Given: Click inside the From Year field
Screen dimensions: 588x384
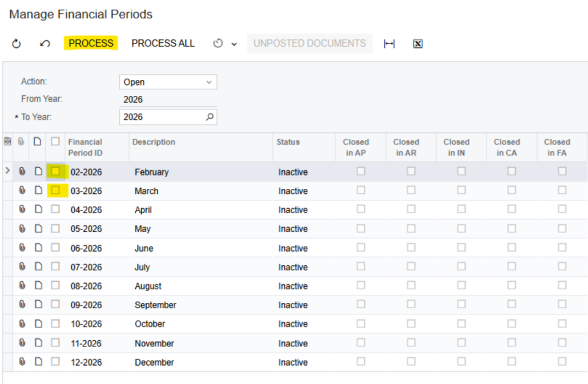Looking at the screenshot, I should click(x=160, y=99).
